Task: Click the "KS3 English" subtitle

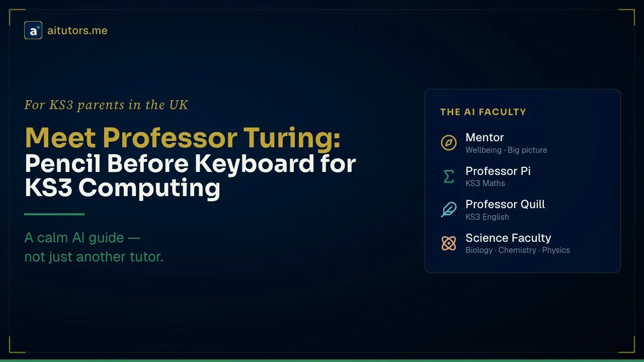Action: 487,217
